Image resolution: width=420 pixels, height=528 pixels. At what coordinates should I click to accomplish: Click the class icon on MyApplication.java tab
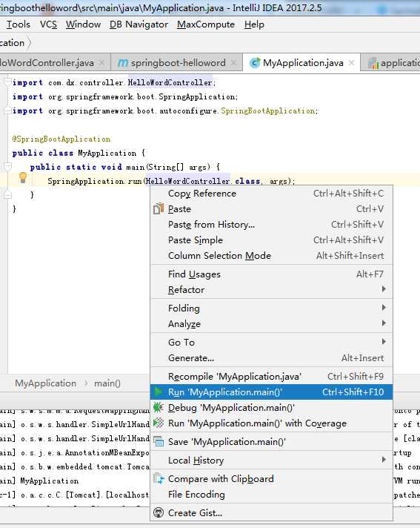pyautogui.click(x=256, y=62)
